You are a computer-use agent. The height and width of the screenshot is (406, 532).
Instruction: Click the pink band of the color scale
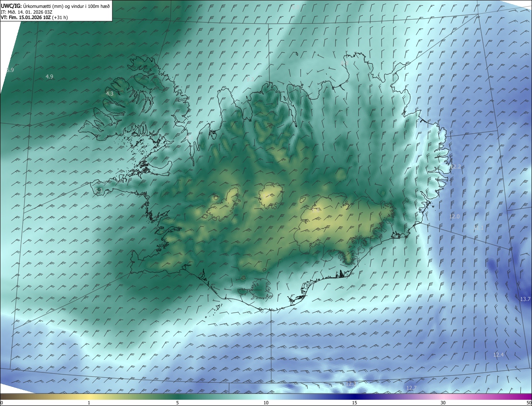point(443,396)
